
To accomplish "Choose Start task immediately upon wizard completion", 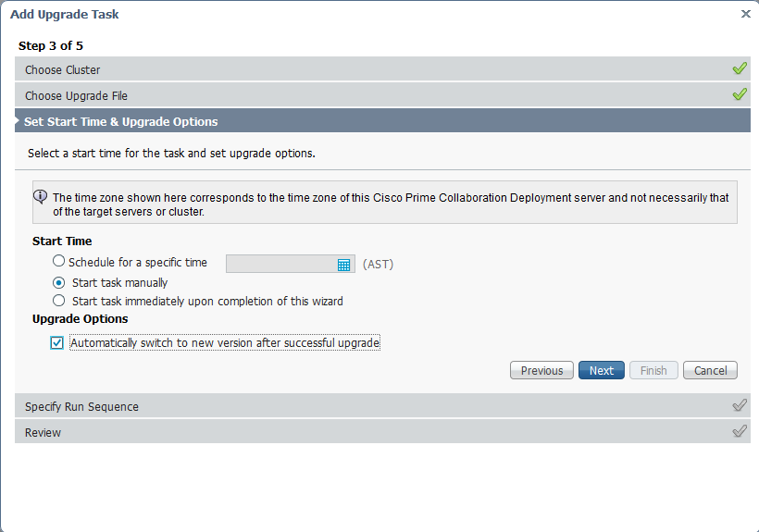I will tap(59, 301).
